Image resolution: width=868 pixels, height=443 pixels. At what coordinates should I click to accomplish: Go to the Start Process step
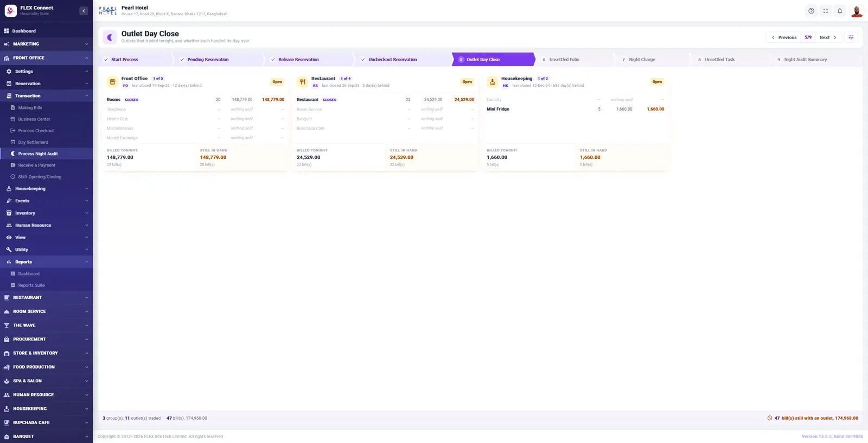click(136, 60)
